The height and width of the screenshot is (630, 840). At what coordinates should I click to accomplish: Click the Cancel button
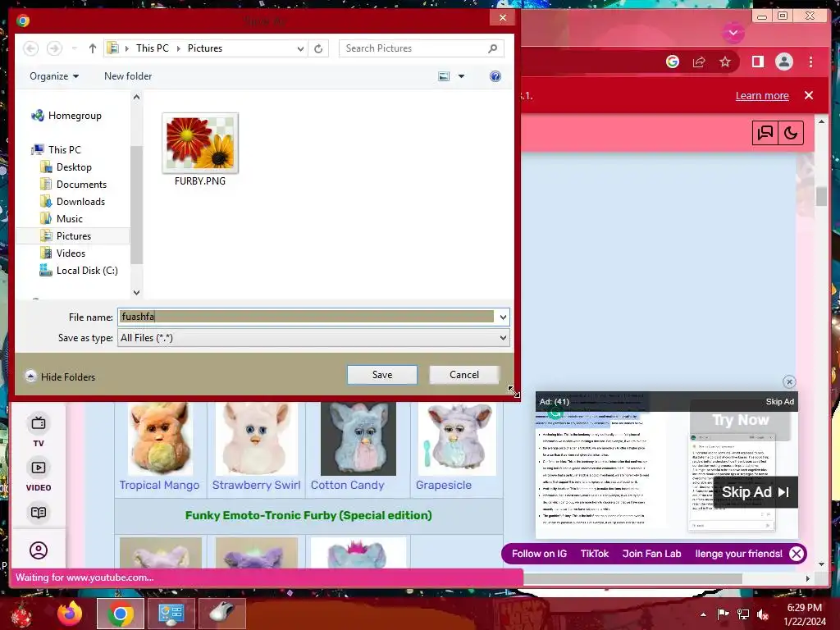[x=464, y=375]
